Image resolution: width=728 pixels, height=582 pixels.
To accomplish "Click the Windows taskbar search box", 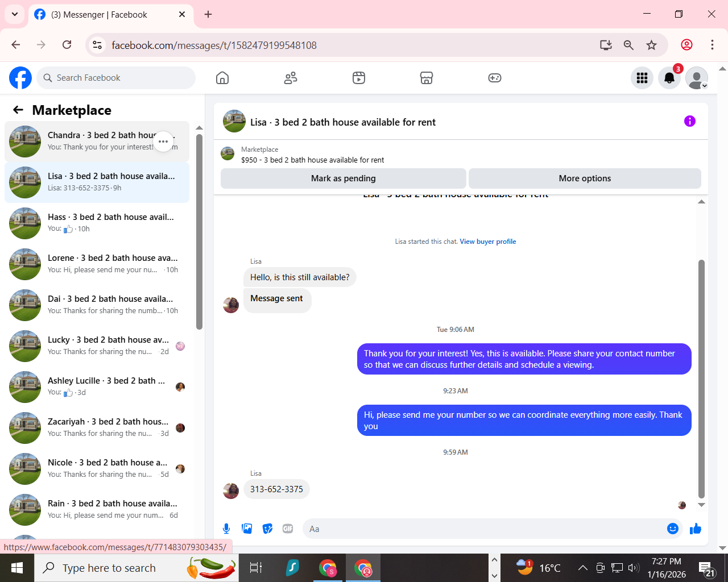I will tap(136, 568).
